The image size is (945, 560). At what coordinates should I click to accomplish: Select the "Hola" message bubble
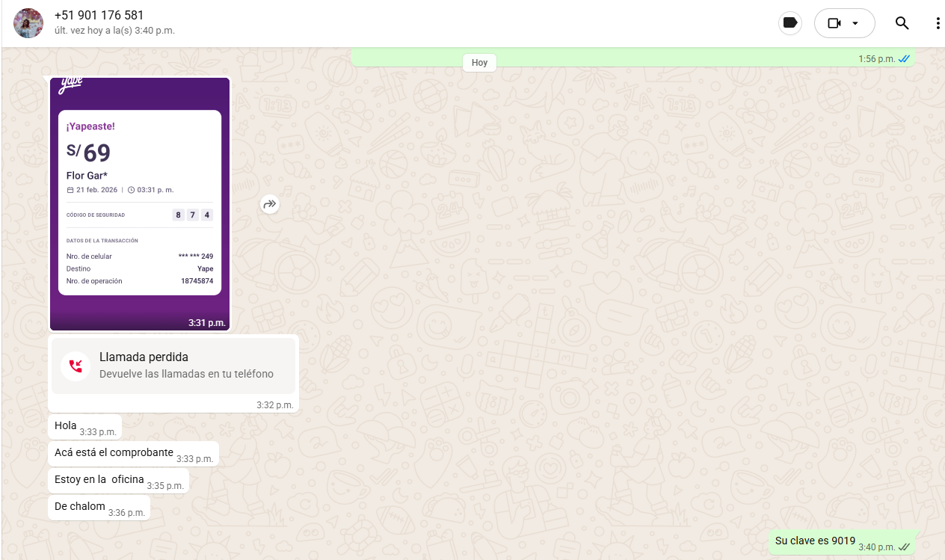pos(66,426)
